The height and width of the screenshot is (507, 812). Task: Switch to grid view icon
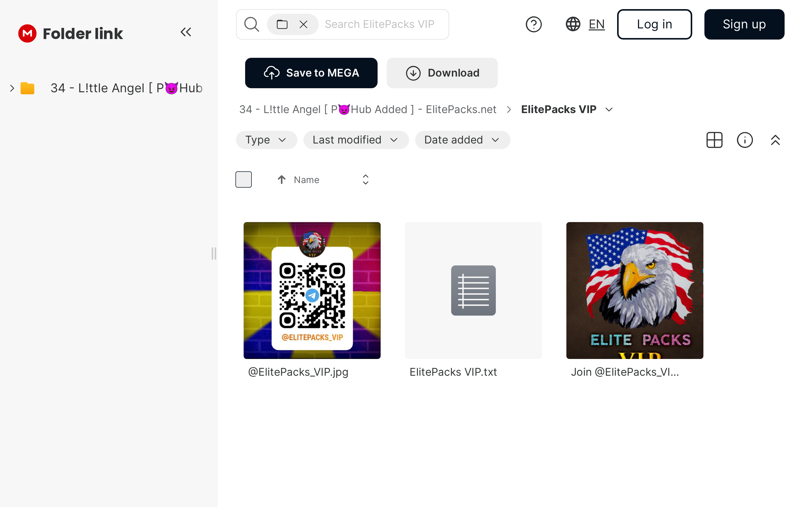coord(714,140)
